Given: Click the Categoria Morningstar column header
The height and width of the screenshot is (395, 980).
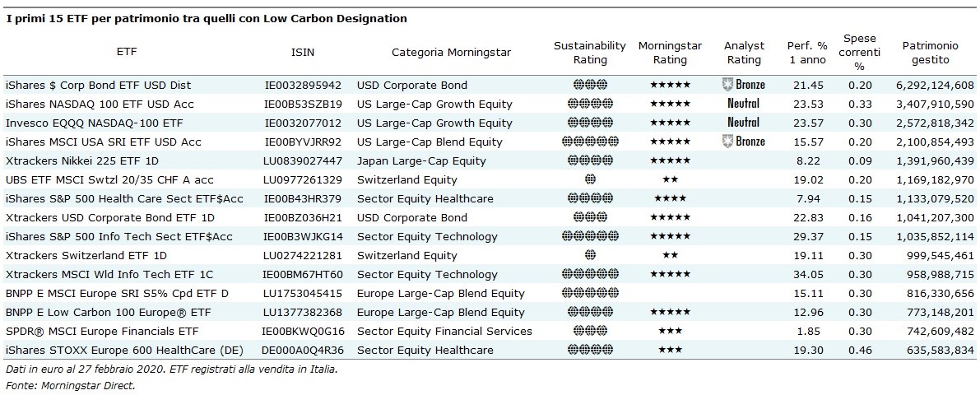Looking at the screenshot, I should pos(451,53).
